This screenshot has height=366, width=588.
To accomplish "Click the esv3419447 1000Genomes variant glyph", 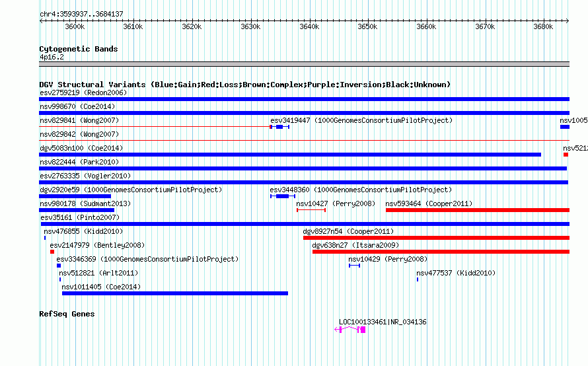I will 279,127.
